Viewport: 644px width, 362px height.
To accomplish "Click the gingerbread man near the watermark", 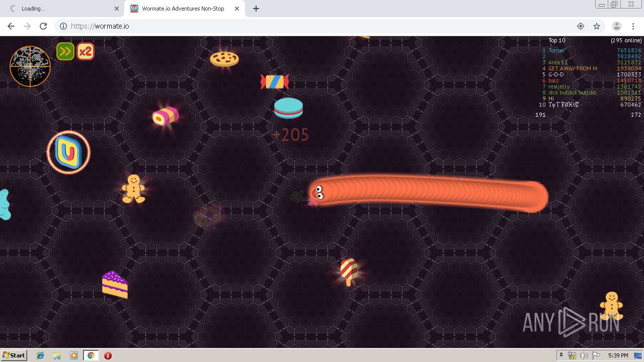I will (611, 305).
